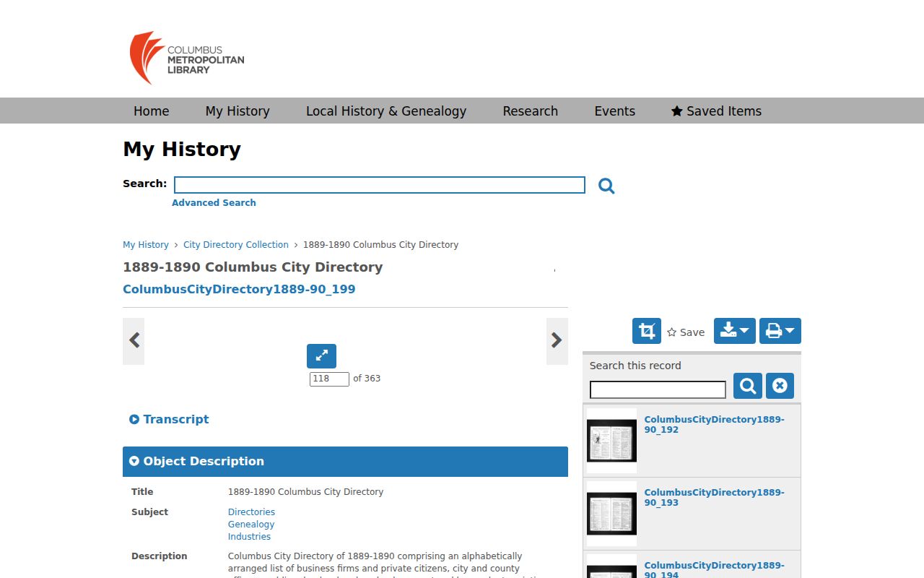Click the main search magnifier icon
Image resolution: width=924 pixels, height=578 pixels.
point(606,186)
